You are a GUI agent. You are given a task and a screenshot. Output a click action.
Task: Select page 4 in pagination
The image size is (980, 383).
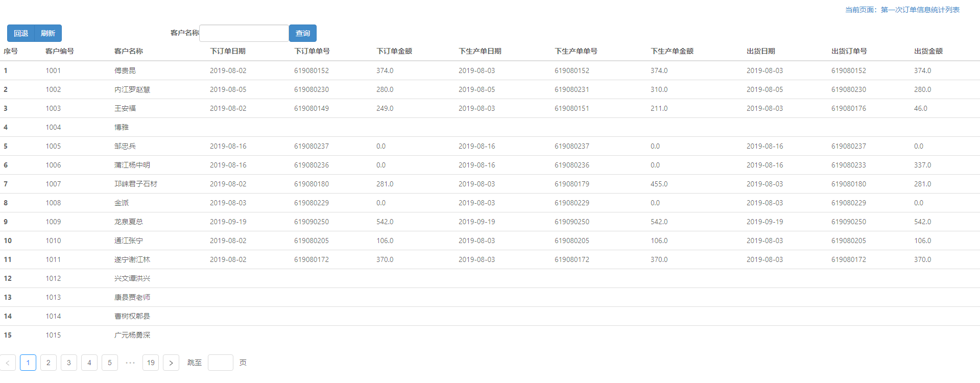click(x=89, y=363)
